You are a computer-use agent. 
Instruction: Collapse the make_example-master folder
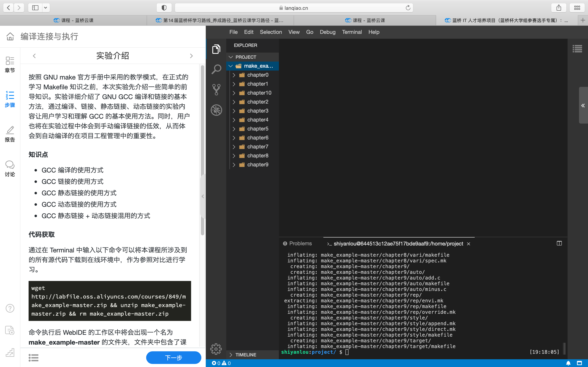click(x=231, y=66)
